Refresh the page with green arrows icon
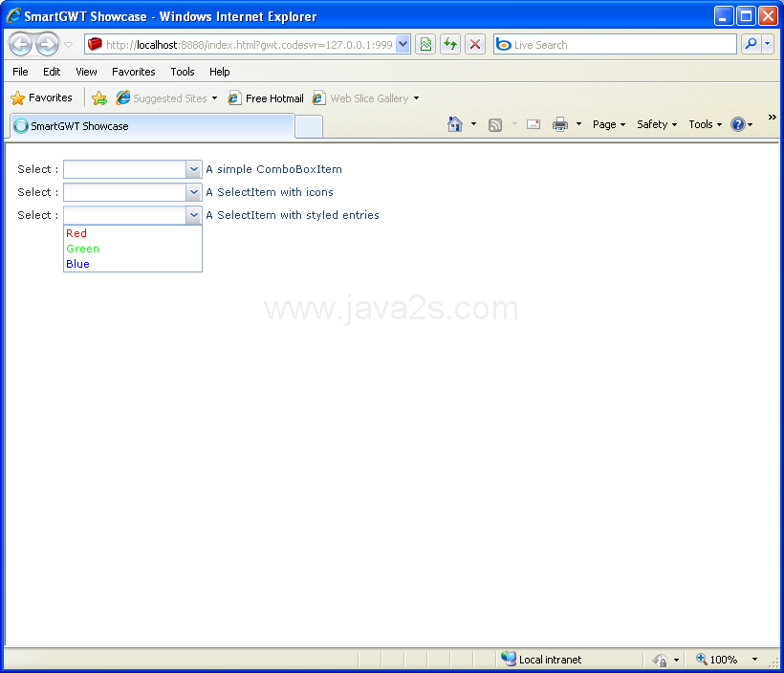The width and height of the screenshot is (784, 673). tap(450, 45)
